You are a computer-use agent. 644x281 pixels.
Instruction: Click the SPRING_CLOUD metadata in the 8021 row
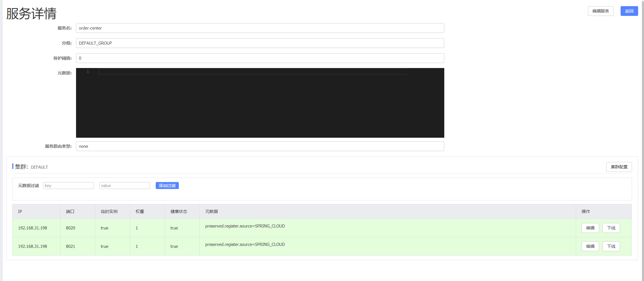pos(245,244)
